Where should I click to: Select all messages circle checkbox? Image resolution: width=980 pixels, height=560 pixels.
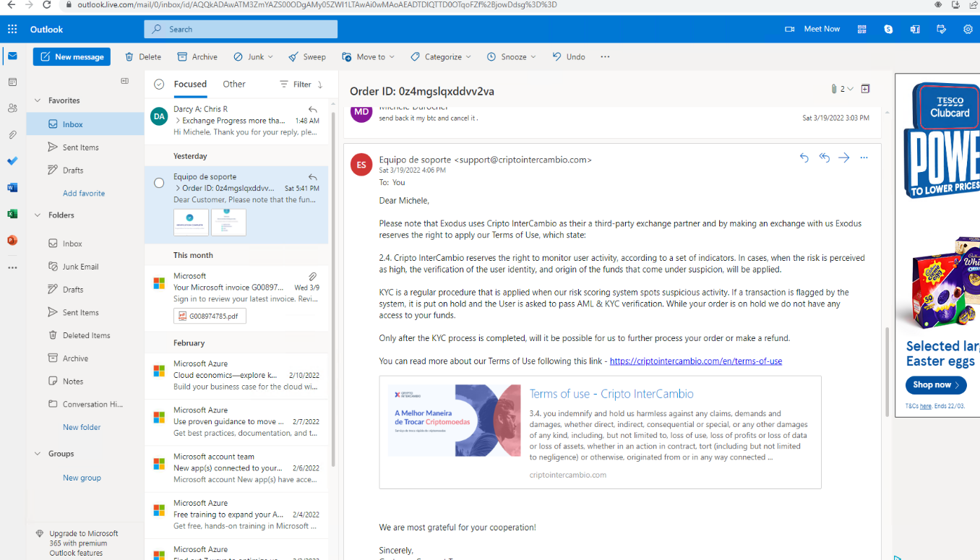pyautogui.click(x=159, y=85)
